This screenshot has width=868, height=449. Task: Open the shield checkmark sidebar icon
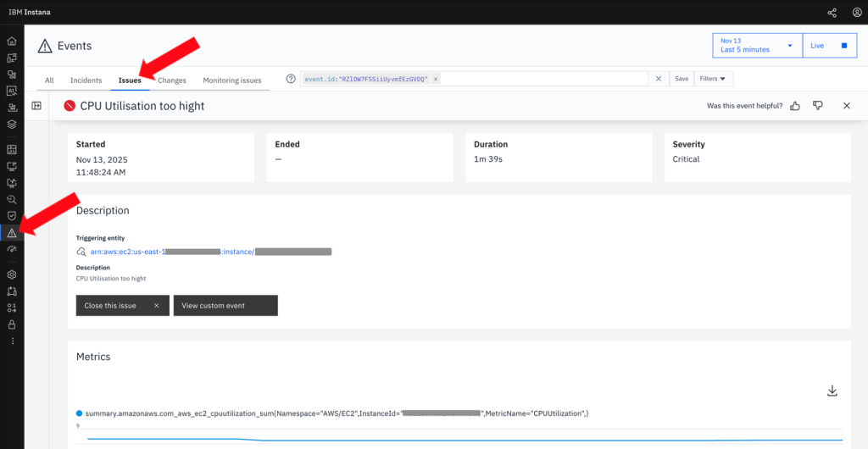point(12,216)
